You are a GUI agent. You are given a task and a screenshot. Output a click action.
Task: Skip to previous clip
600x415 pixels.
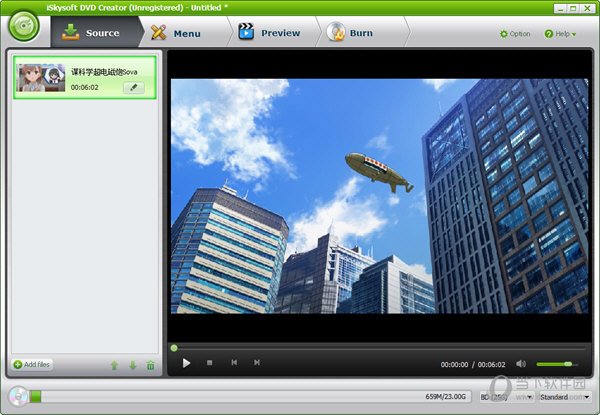(x=234, y=363)
